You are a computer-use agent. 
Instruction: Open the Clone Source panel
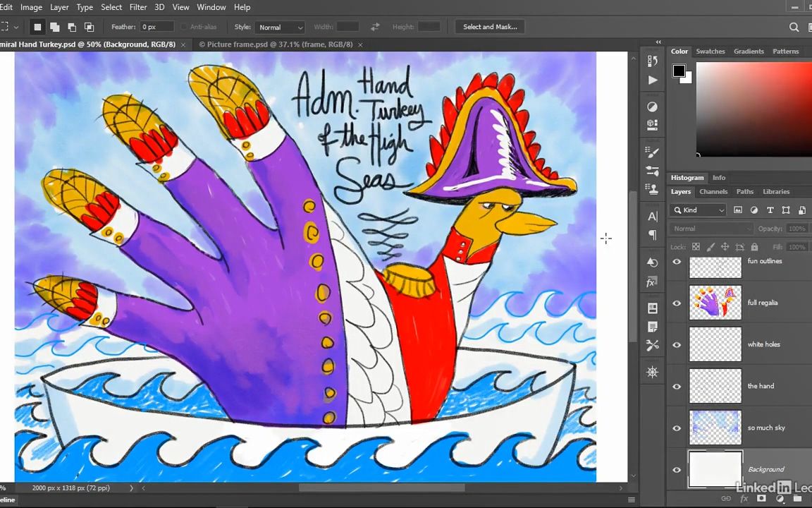pos(652,190)
